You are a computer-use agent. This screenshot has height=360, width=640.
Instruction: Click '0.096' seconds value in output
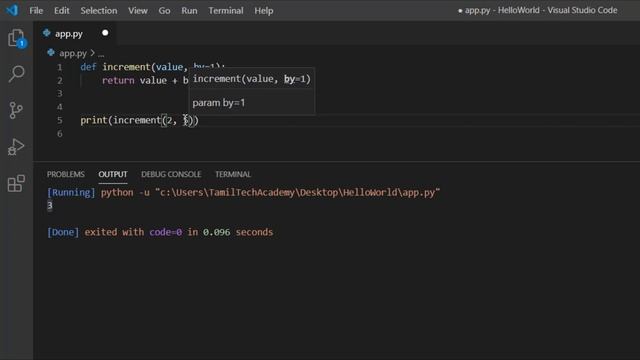pos(216,232)
